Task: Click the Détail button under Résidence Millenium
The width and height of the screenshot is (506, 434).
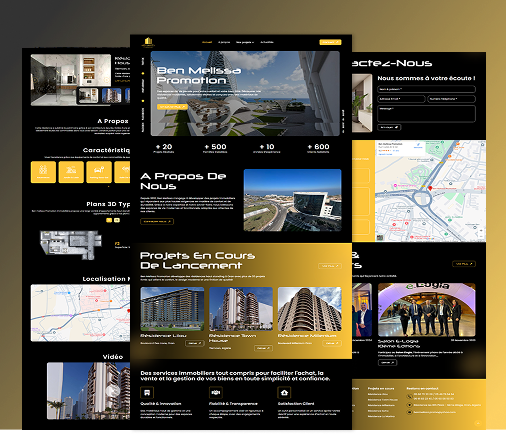Action: click(x=332, y=343)
